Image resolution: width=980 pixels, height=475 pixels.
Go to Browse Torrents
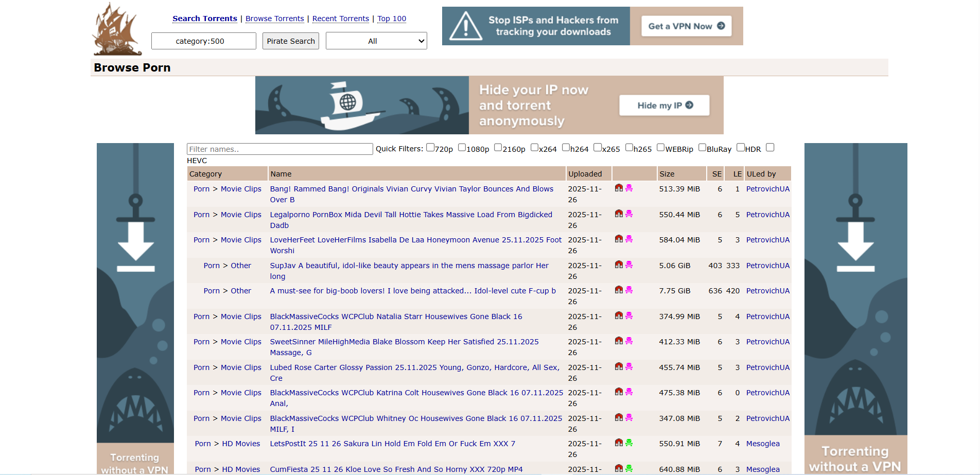coord(275,19)
